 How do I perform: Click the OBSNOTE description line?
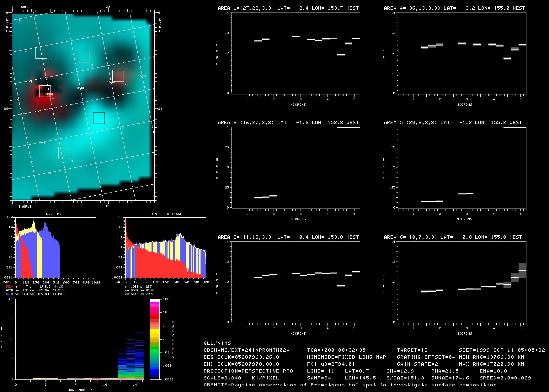[x=350, y=384]
